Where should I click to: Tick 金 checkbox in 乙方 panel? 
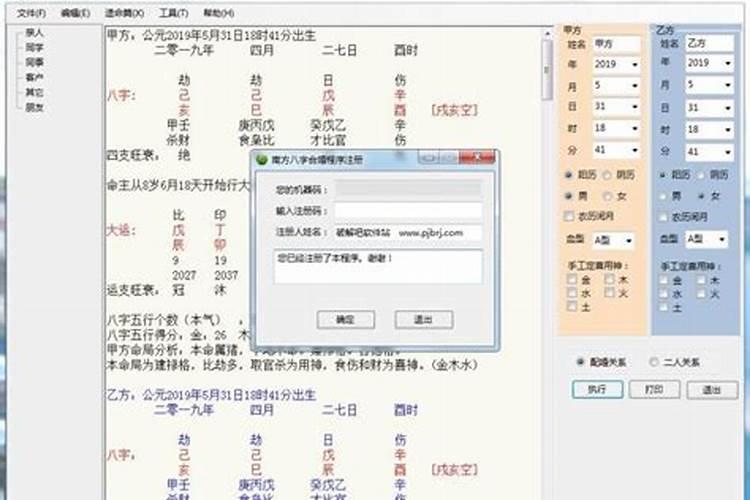tap(664, 280)
